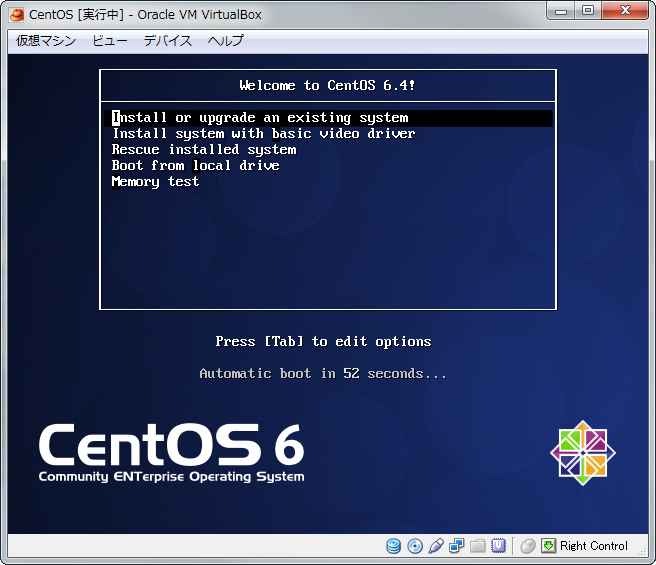Image resolution: width=656 pixels, height=565 pixels.
Task: Click the VirtualBox icon in the title bar
Action: pyautogui.click(x=17, y=15)
